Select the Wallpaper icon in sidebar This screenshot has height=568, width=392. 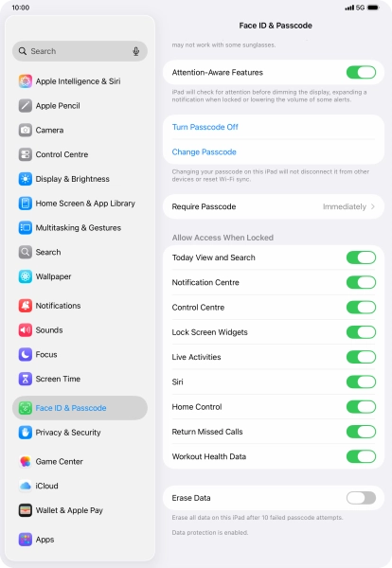[x=25, y=276]
